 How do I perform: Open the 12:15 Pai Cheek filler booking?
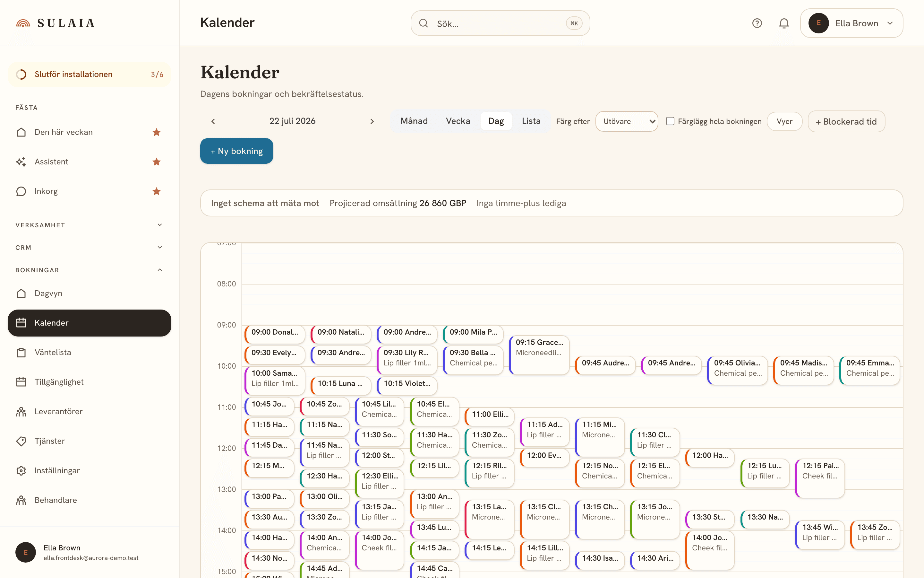pos(820,478)
